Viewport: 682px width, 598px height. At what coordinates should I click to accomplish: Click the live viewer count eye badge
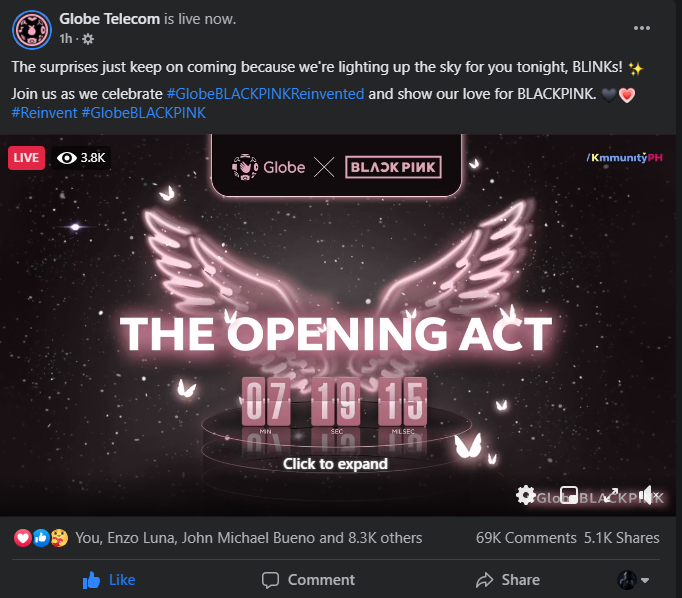[x=81, y=157]
